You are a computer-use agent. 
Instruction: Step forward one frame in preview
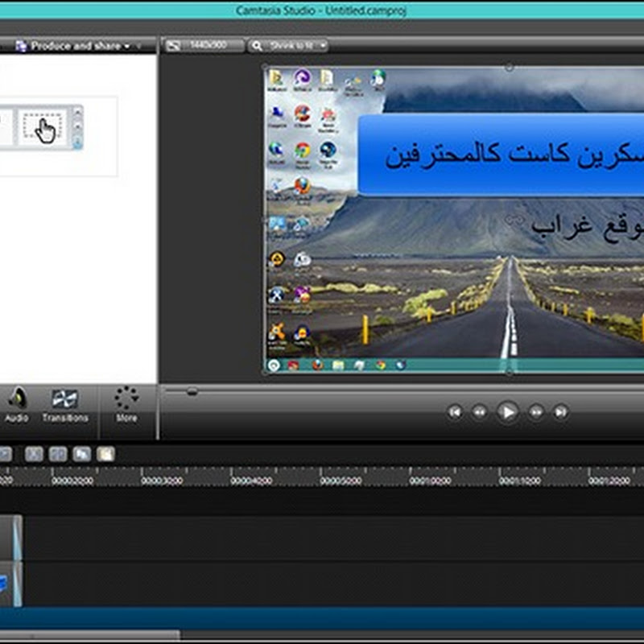536,411
